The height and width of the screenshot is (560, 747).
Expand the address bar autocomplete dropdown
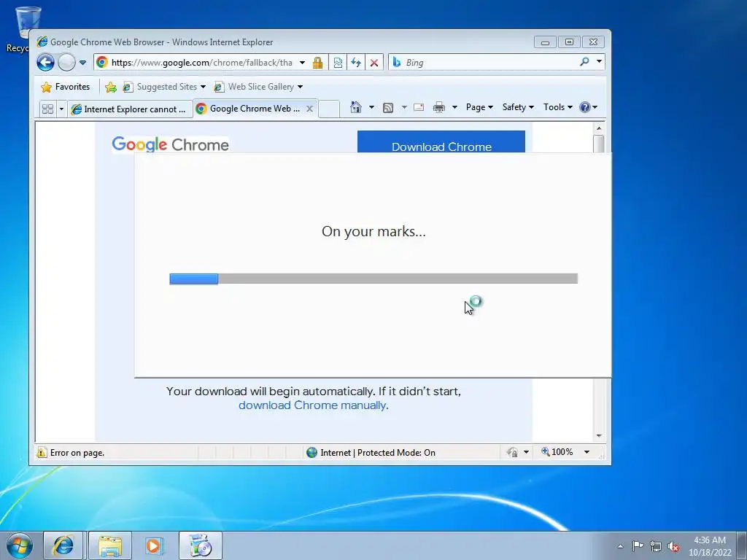point(302,63)
